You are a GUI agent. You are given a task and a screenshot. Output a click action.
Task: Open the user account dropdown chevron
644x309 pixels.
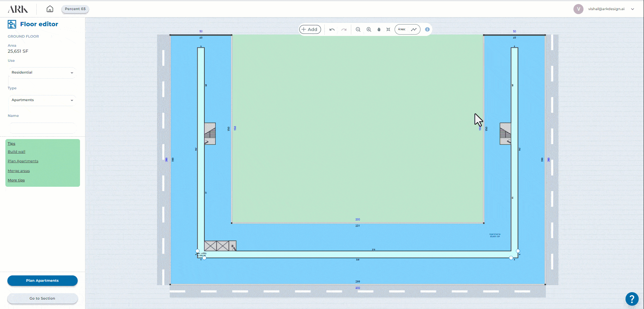pos(633,9)
